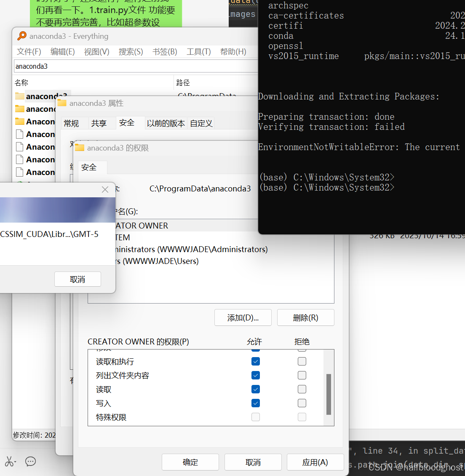This screenshot has width=465, height=476.
Task: Click the EnvironmentNotWritableError line in terminal
Action: click(359, 147)
